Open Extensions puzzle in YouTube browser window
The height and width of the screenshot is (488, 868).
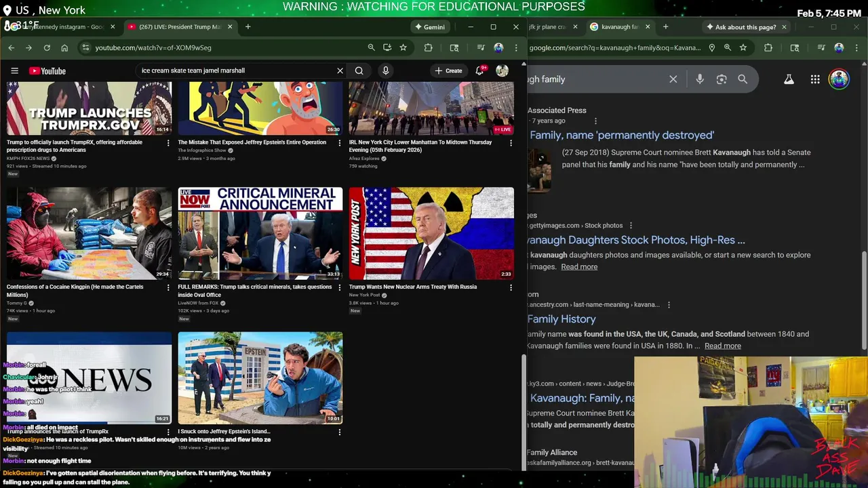[x=429, y=47]
